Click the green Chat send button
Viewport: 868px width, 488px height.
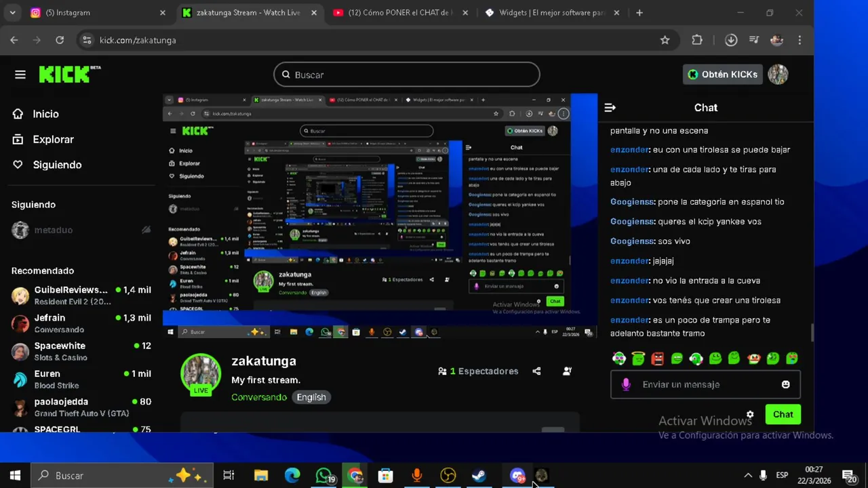click(x=783, y=414)
